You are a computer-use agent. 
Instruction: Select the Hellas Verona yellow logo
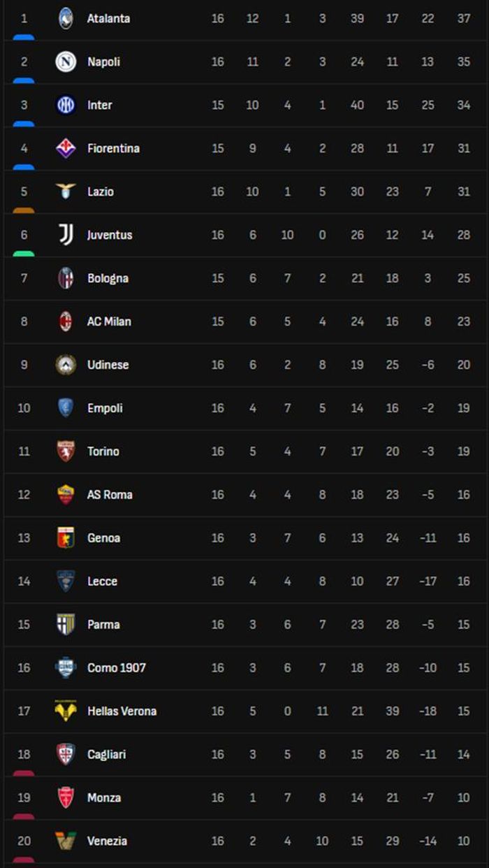[x=66, y=711]
